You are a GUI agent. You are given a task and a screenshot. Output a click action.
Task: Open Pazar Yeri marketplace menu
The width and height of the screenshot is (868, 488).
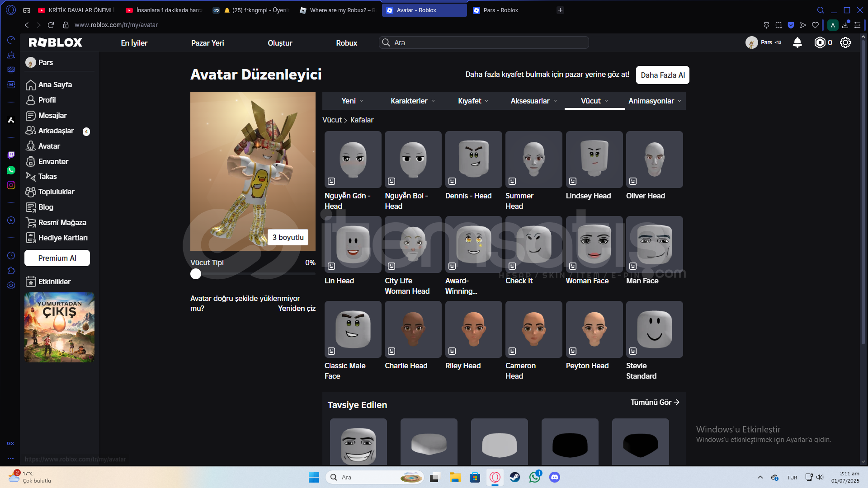[208, 43]
